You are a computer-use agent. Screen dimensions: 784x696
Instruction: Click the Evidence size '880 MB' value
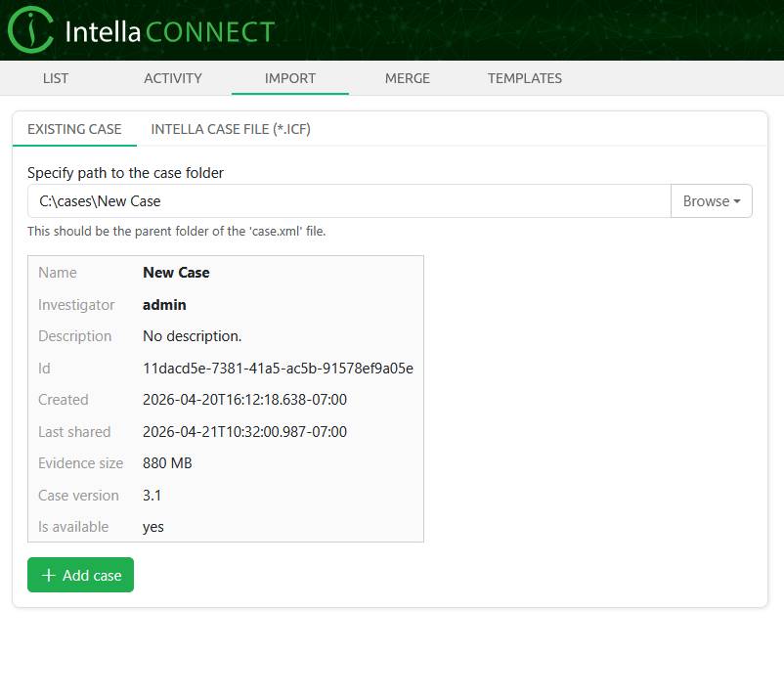pos(167,463)
